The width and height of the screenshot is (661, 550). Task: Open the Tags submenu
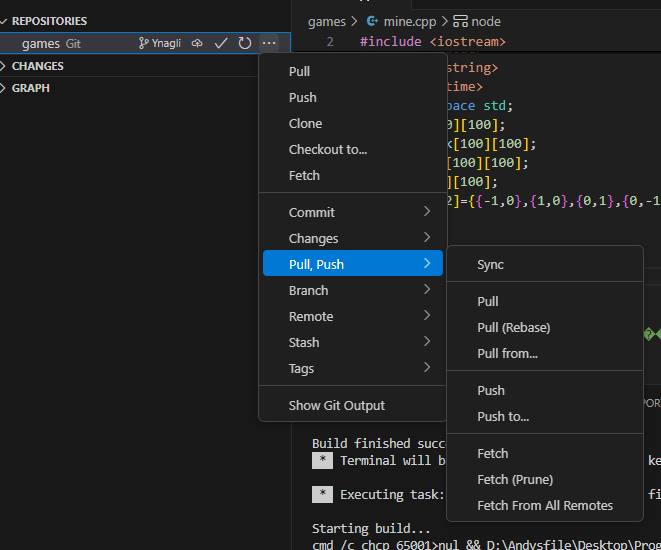tap(352, 369)
